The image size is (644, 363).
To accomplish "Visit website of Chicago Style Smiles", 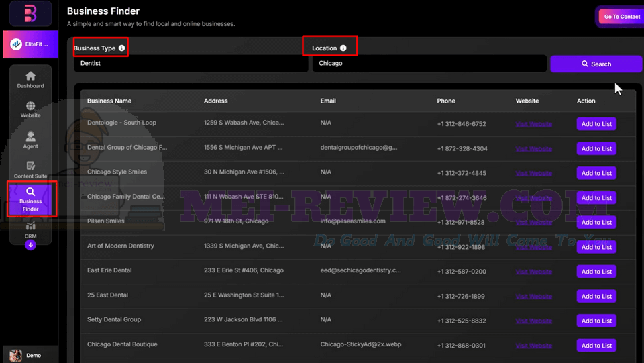I will (x=533, y=173).
